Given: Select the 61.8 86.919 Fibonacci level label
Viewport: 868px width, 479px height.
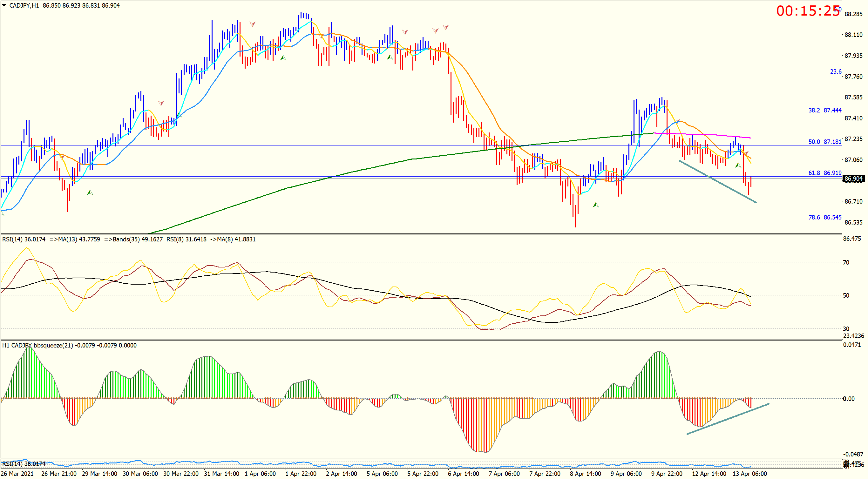Looking at the screenshot, I should pyautogui.click(x=824, y=173).
